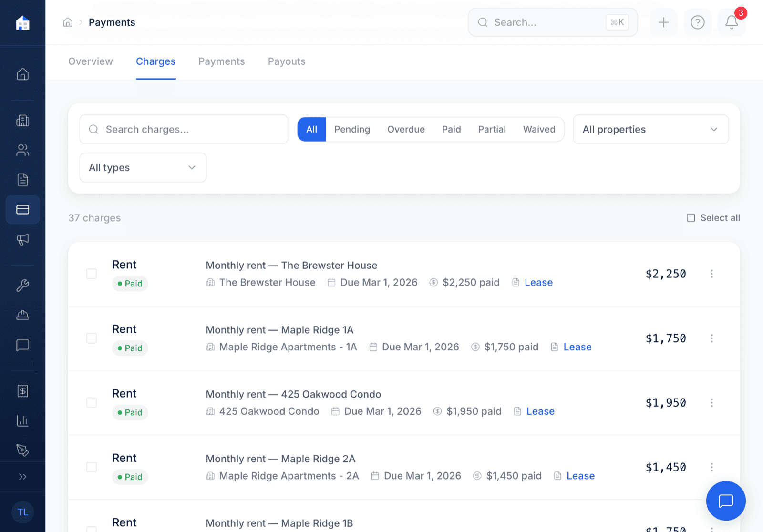Image resolution: width=763 pixels, height=532 pixels.
Task: Open the Lease link for 425 Oakwood Condo
Action: click(x=540, y=411)
